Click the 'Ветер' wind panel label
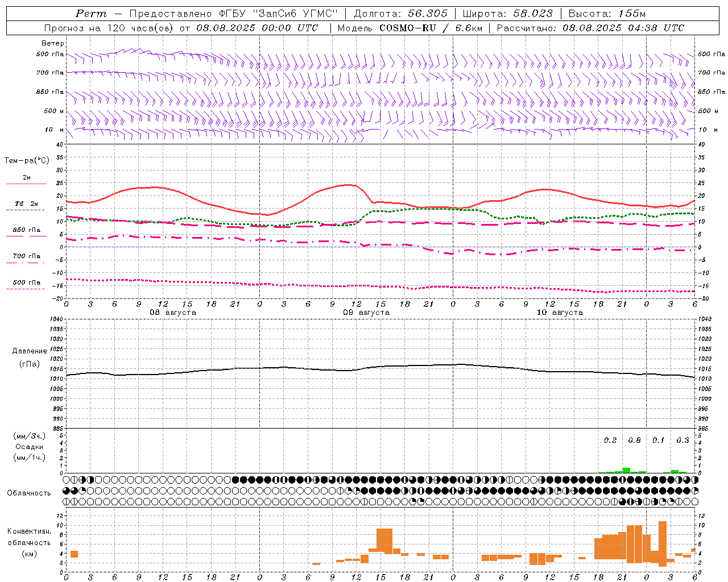Image resolution: width=728 pixels, height=582 pixels. tap(53, 43)
